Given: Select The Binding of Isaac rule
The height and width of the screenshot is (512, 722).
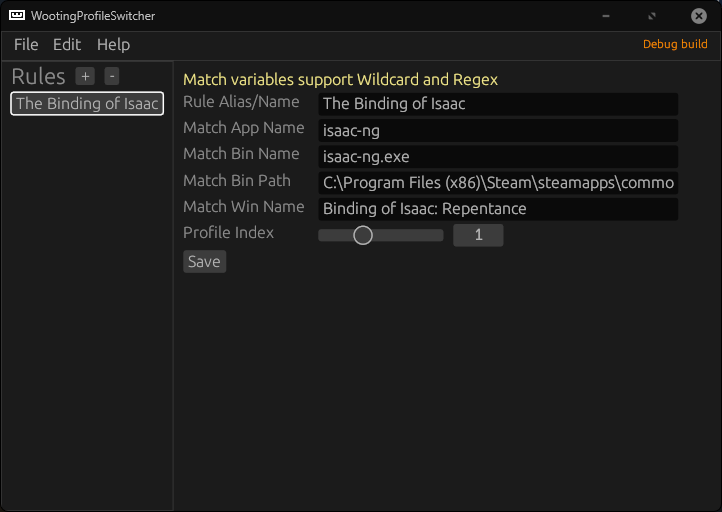Looking at the screenshot, I should click(x=87, y=104).
